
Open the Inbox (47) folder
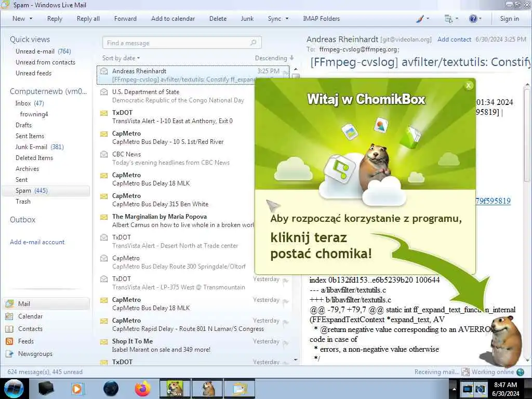pyautogui.click(x=30, y=103)
